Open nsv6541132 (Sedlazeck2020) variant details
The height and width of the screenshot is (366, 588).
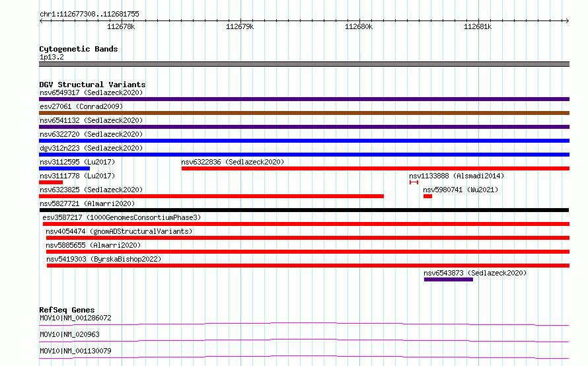click(x=91, y=120)
